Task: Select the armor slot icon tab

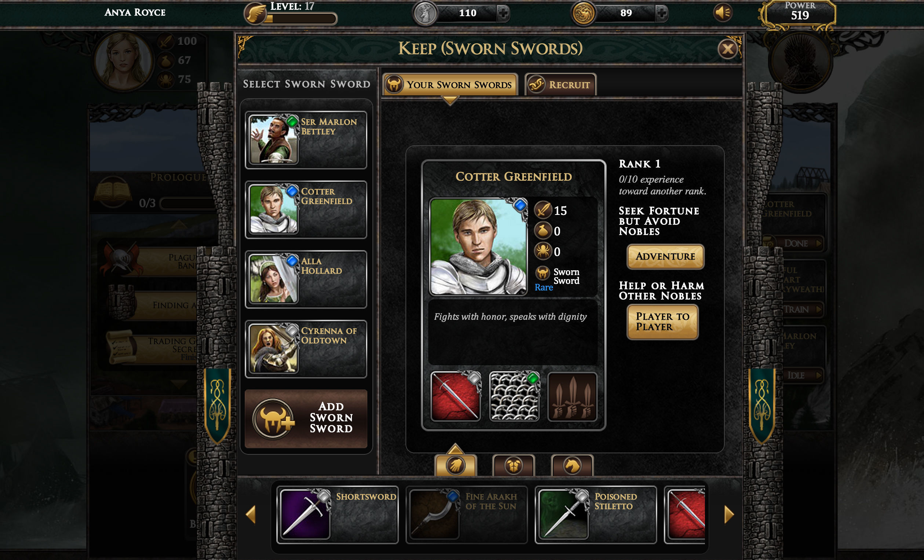Action: (513, 465)
